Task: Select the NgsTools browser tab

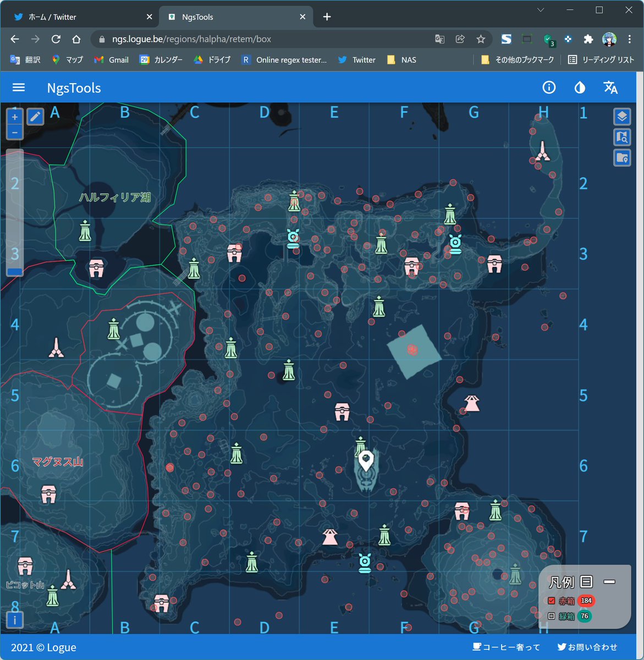Action: click(236, 17)
